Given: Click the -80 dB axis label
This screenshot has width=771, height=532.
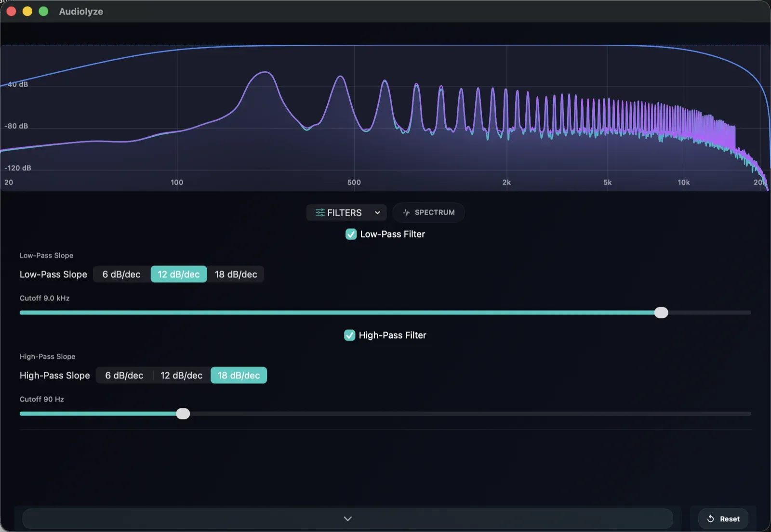Looking at the screenshot, I should click(16, 126).
